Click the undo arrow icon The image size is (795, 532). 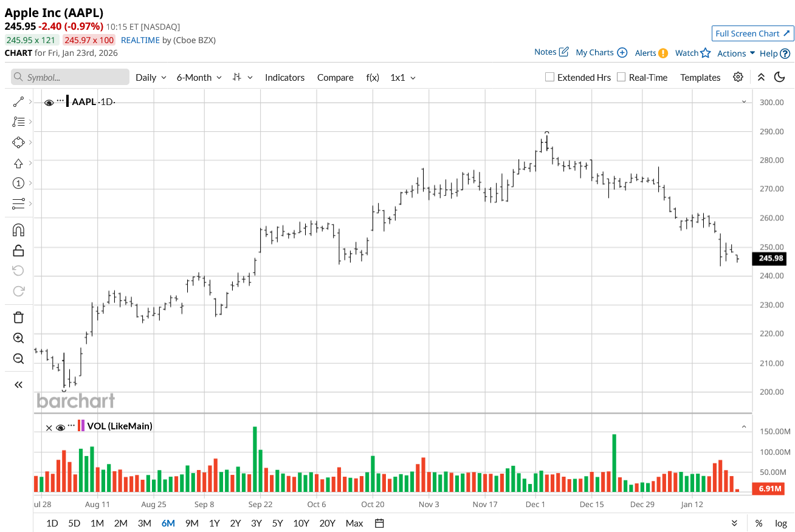18,271
